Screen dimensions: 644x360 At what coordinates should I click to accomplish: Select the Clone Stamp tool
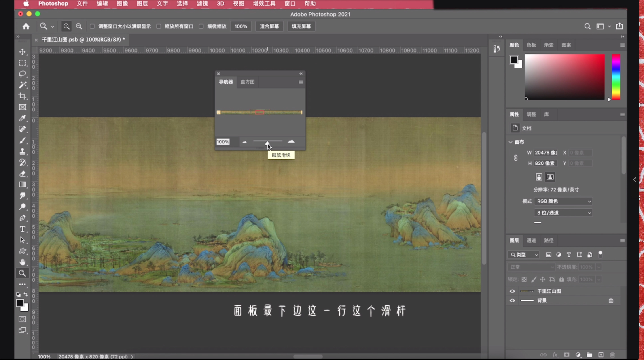[x=23, y=151]
